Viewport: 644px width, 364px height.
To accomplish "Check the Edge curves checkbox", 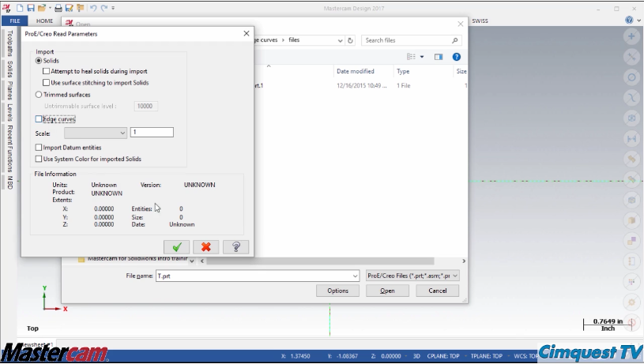I will (x=39, y=119).
